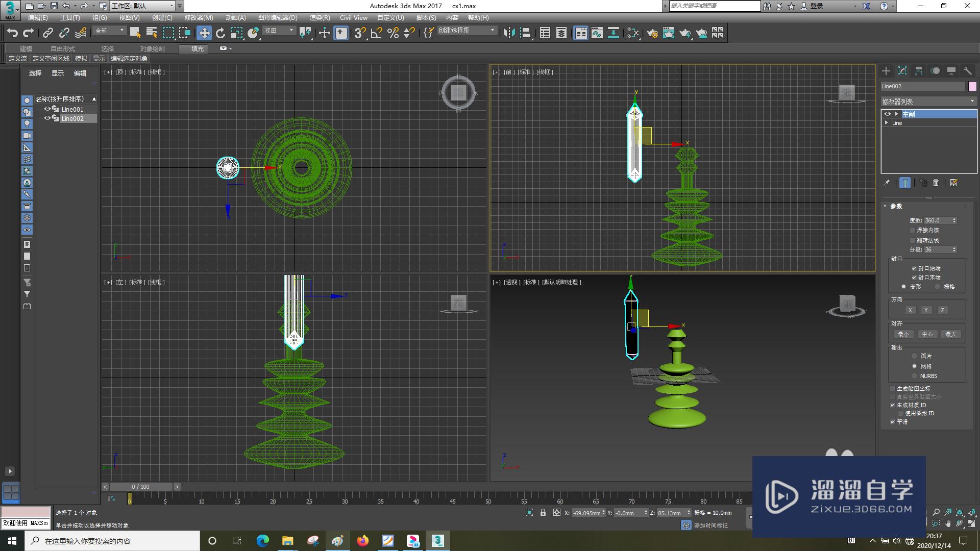Open the Material Editor icon
980x552 pixels.
tap(633, 33)
